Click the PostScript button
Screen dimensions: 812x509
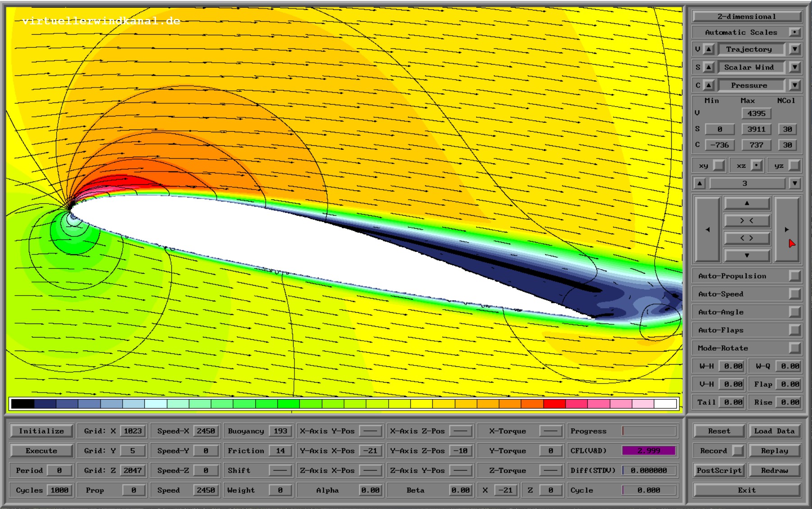pos(719,470)
